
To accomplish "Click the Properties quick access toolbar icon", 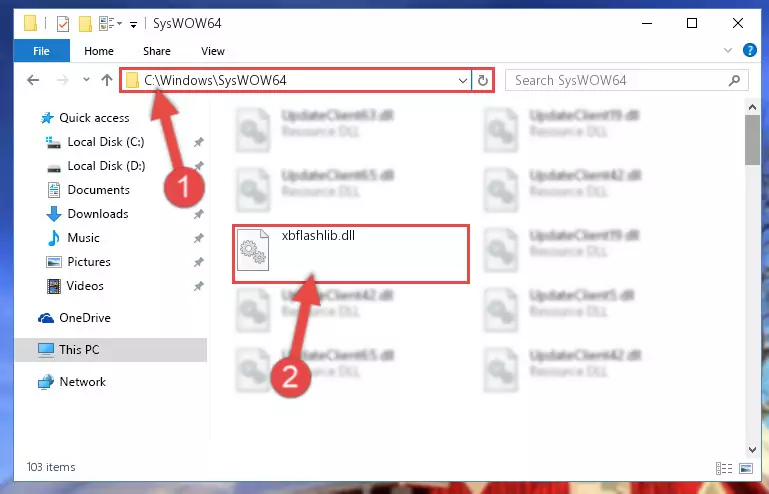I will pyautogui.click(x=63, y=24).
